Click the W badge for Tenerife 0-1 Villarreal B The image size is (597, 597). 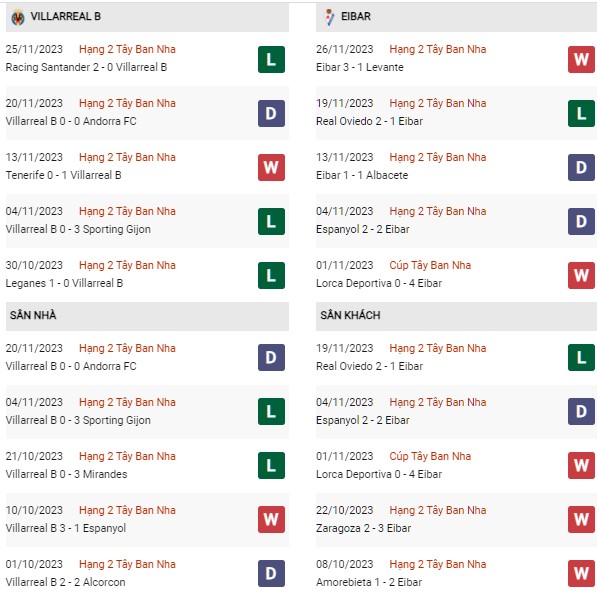tap(271, 168)
